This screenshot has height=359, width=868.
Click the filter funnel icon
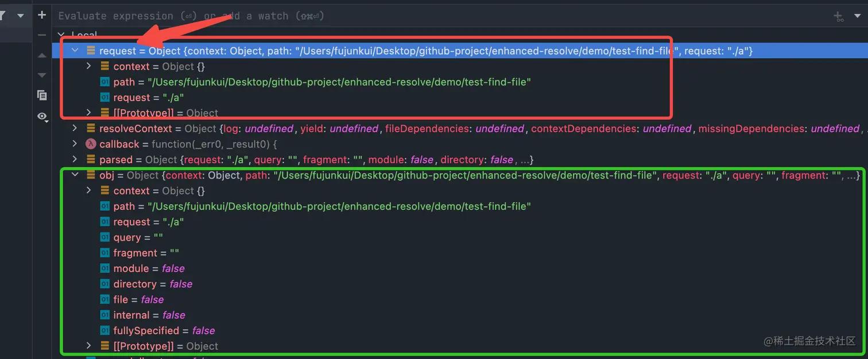(x=2, y=16)
